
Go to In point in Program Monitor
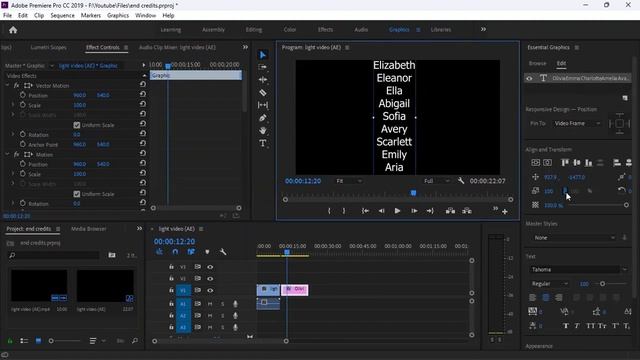tap(365, 211)
